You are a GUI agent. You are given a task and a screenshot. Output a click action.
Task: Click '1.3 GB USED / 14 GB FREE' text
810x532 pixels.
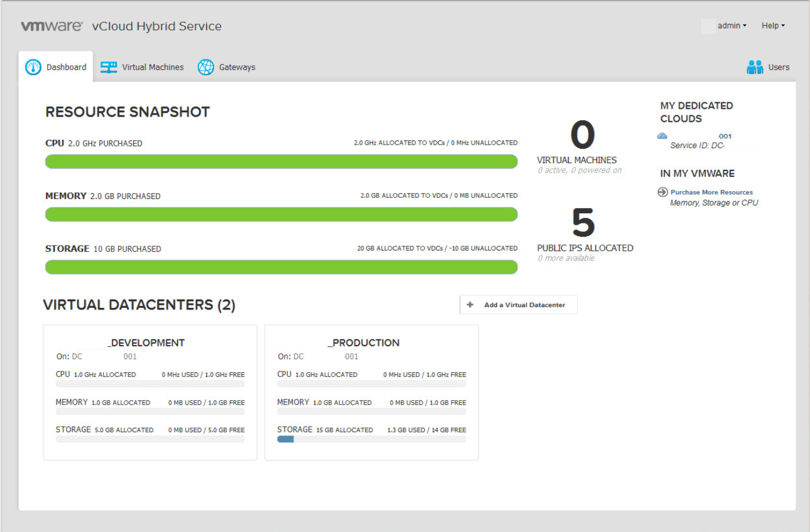427,430
